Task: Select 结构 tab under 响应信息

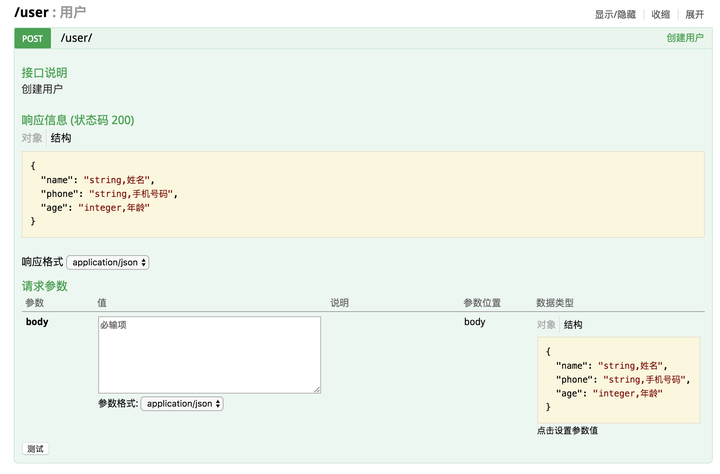Action: [61, 138]
